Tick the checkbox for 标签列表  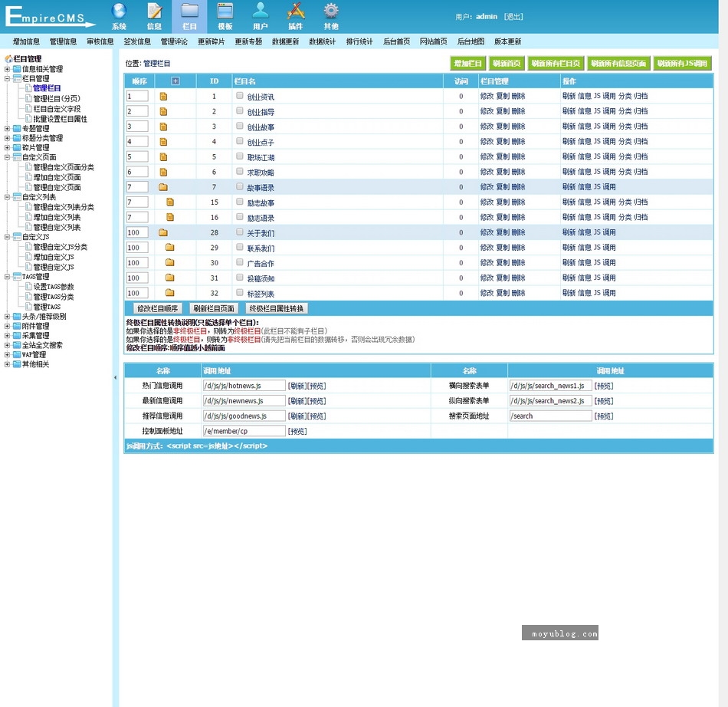click(240, 292)
